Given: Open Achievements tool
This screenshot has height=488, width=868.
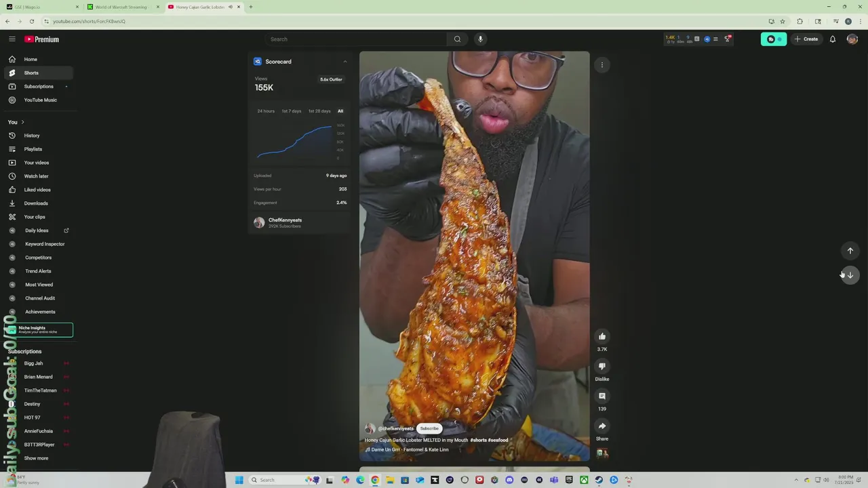Looking at the screenshot, I should tap(38, 312).
